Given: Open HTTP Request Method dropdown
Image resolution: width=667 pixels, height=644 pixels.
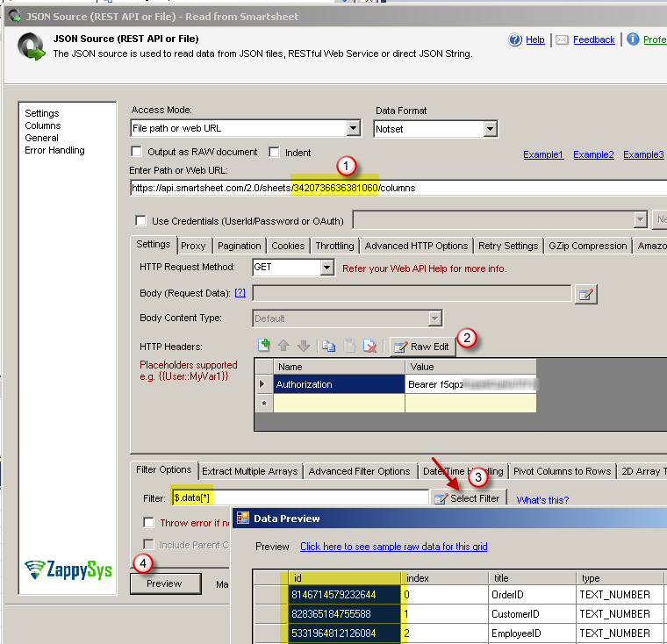Looking at the screenshot, I should [x=326, y=268].
